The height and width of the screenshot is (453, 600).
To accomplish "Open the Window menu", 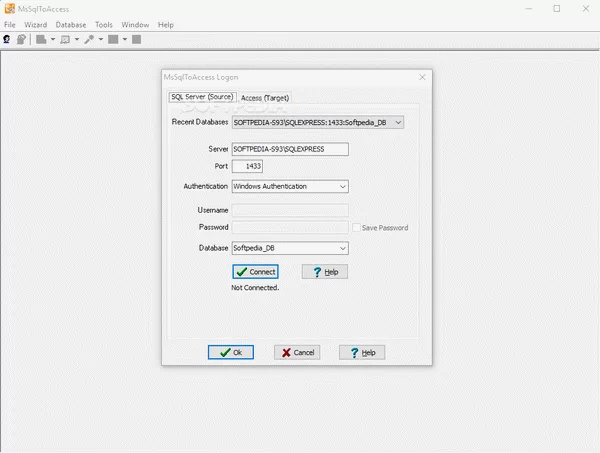I will click(135, 25).
